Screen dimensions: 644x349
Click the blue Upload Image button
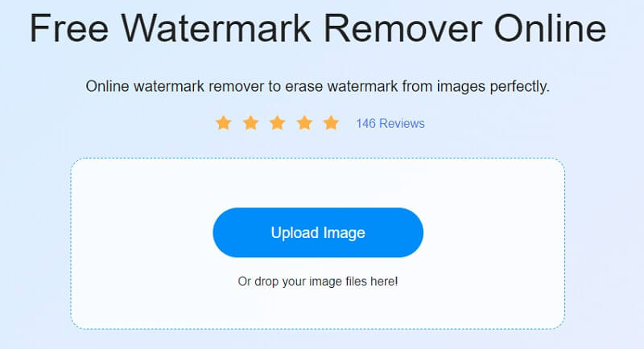(x=318, y=232)
